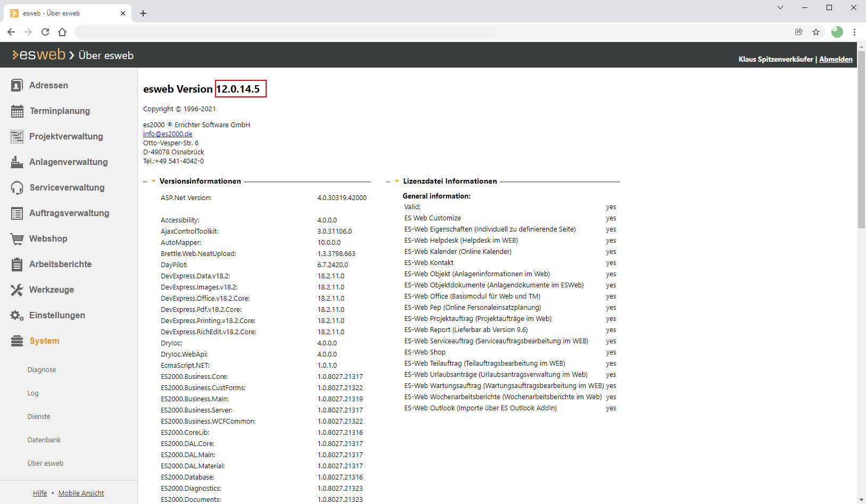Screen dimensions: 866x504
Task: Click the scrollbar down arrow
Action: click(861, 500)
